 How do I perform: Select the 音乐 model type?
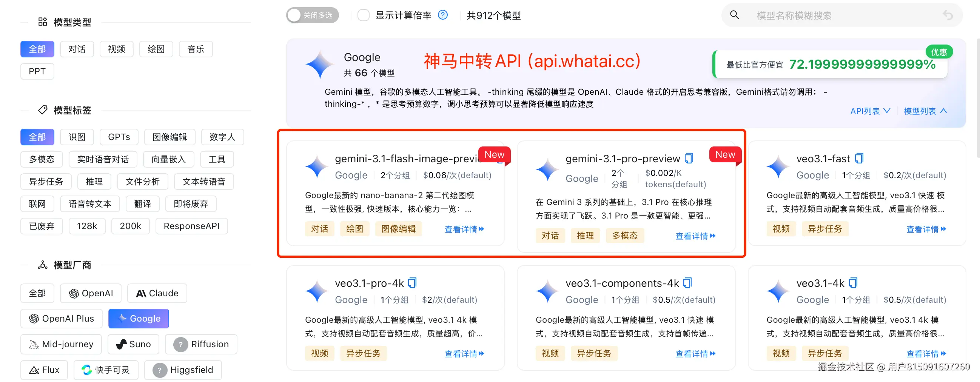[x=196, y=49]
